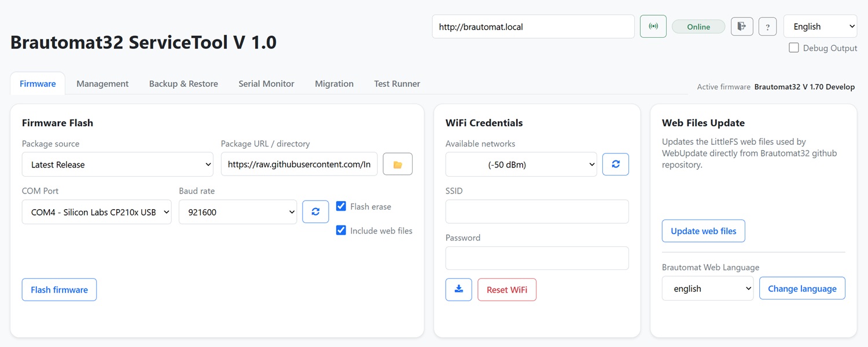Viewport: 868px width, 347px height.
Task: Open the Backup & Restore tab
Action: pyautogui.click(x=183, y=84)
